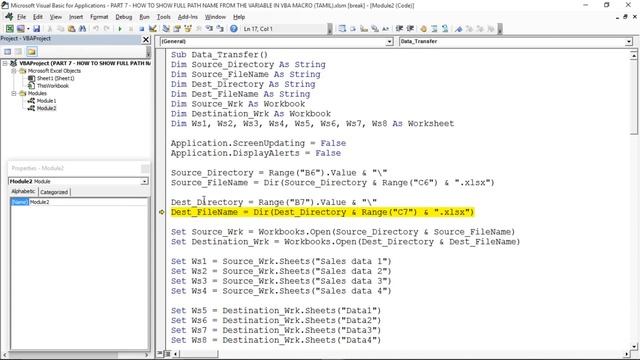Close the Project - VBAProject panel
The image size is (640, 360).
146,39
